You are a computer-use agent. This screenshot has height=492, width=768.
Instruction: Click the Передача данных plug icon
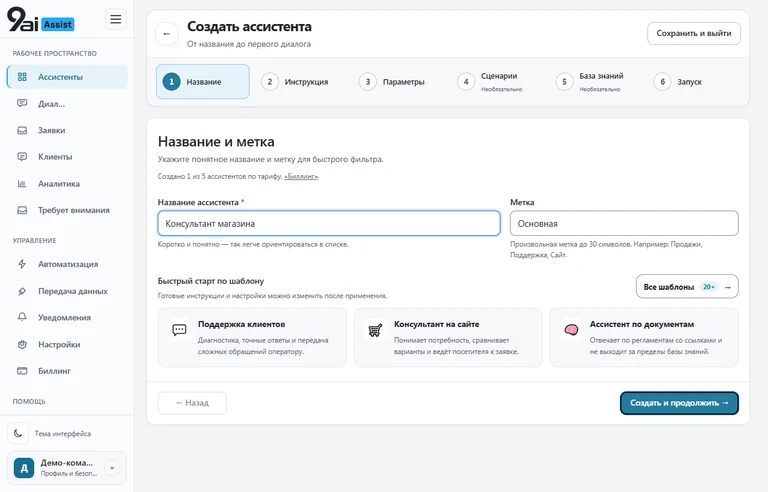tap(22, 291)
